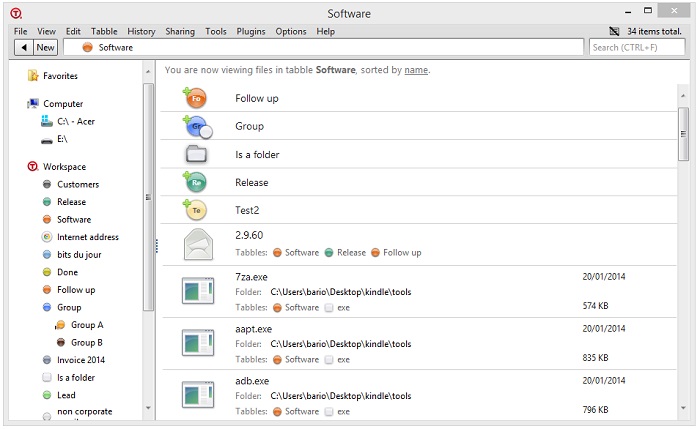Click the adb.exe file icon
This screenshot has width=700, height=429.
coord(198,395)
